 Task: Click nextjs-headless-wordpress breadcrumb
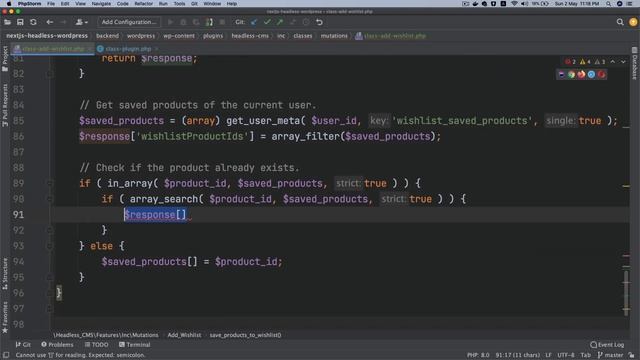click(47, 36)
